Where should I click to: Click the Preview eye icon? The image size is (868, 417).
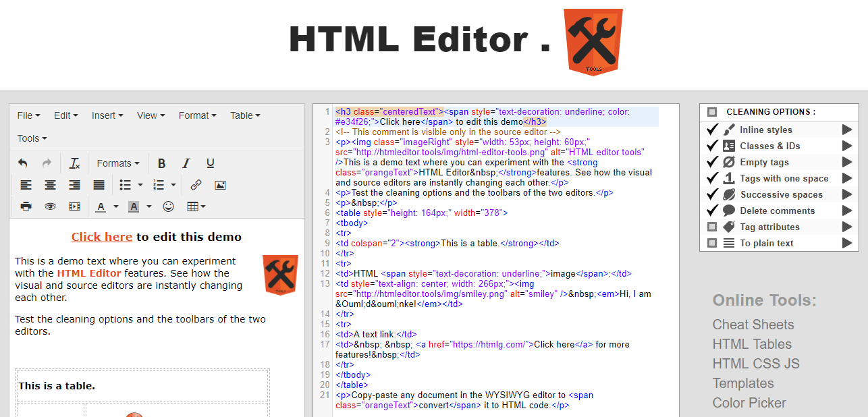(x=50, y=206)
